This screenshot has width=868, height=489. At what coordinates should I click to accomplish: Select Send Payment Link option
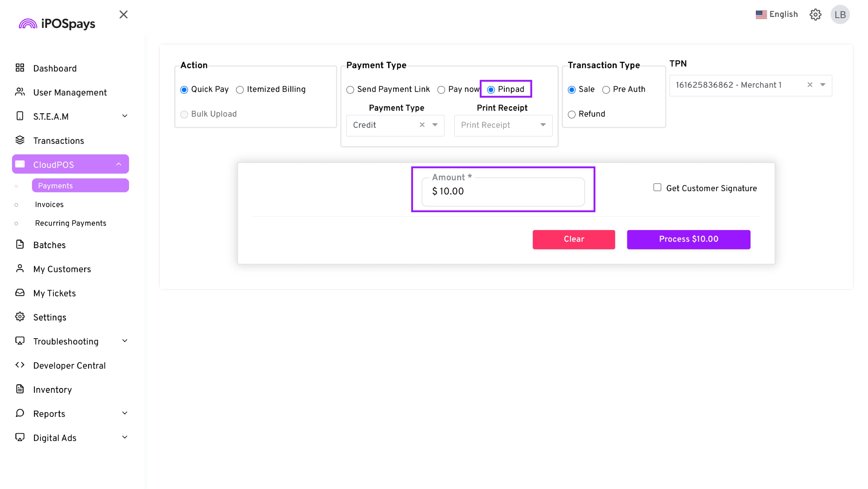click(x=350, y=90)
